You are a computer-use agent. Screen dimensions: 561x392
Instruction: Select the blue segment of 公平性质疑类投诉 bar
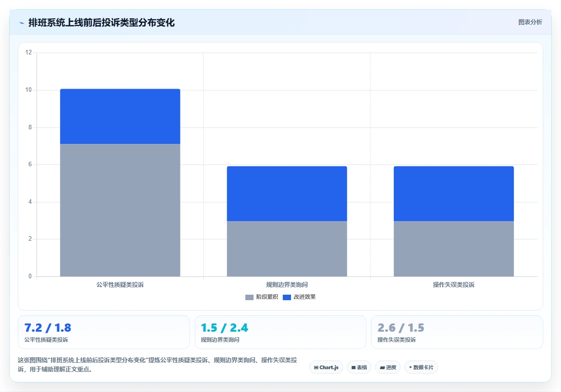click(120, 117)
